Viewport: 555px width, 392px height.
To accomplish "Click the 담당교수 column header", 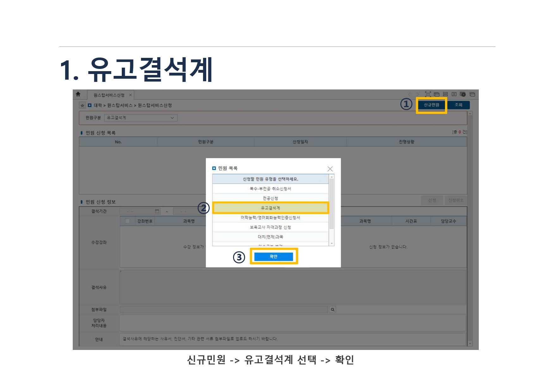I will tap(448, 221).
